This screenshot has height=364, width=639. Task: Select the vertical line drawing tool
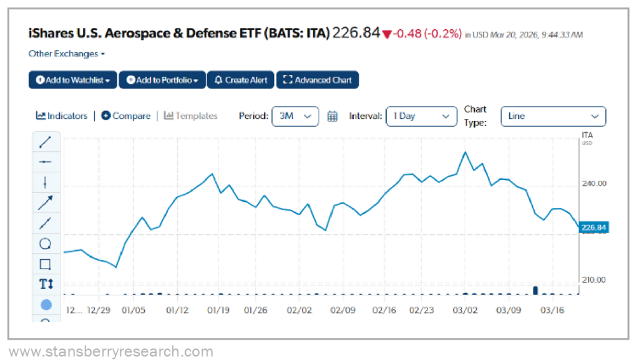46,181
